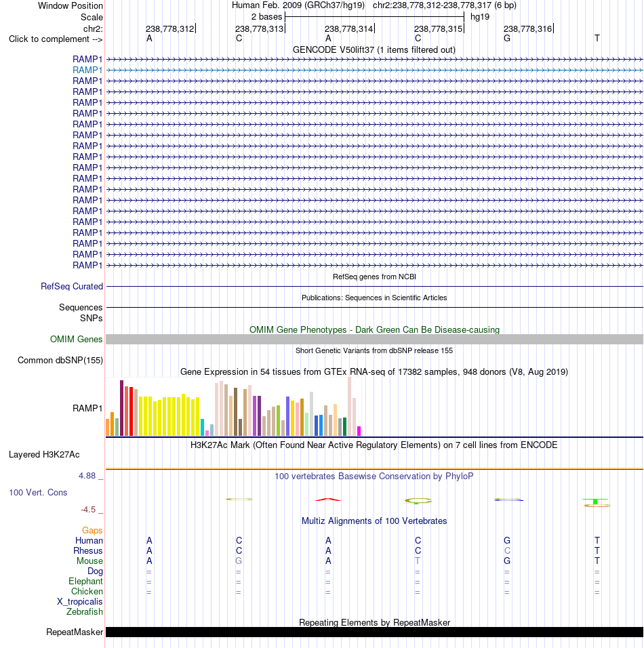Click the Chicken species label
Screen dimensions: 644x648
click(x=87, y=592)
